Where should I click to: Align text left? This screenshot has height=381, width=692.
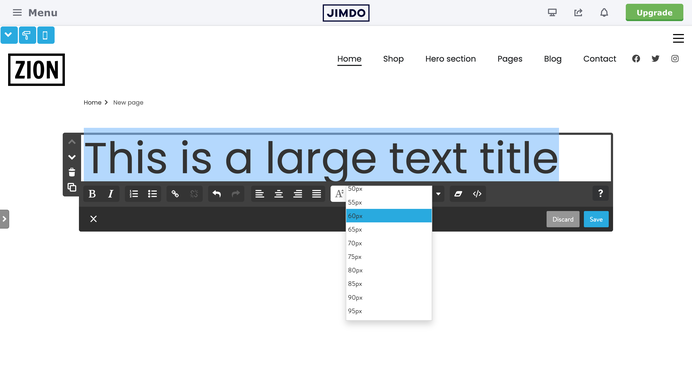260,194
